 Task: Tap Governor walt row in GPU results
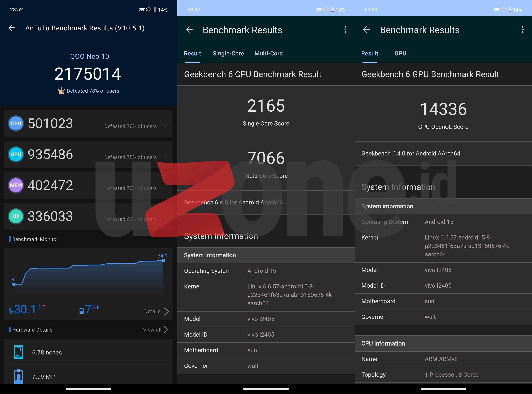(443, 317)
